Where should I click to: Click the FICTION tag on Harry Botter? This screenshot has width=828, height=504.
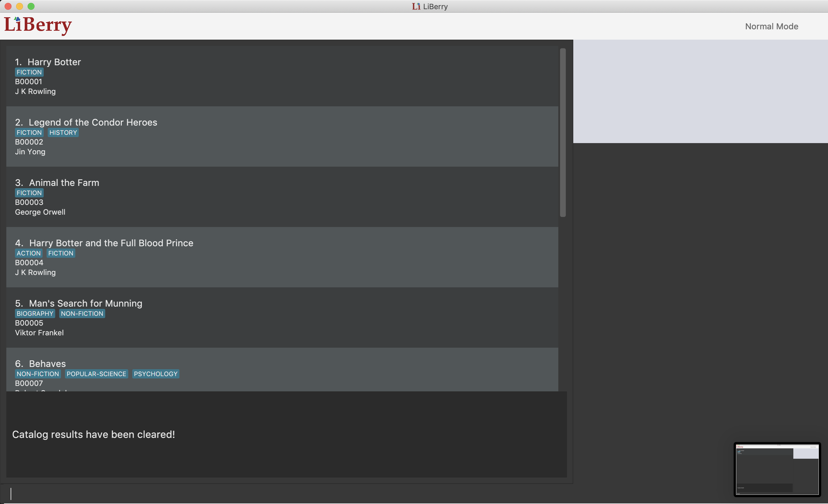click(29, 72)
